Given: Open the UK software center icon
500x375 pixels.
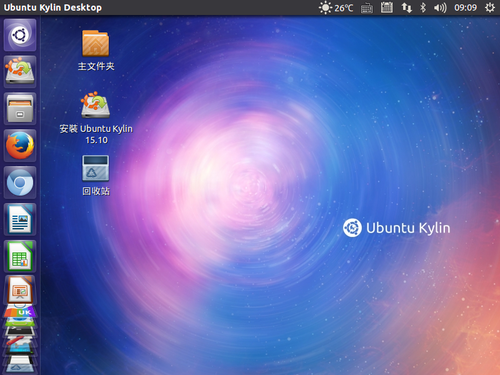Looking at the screenshot, I should [20, 312].
